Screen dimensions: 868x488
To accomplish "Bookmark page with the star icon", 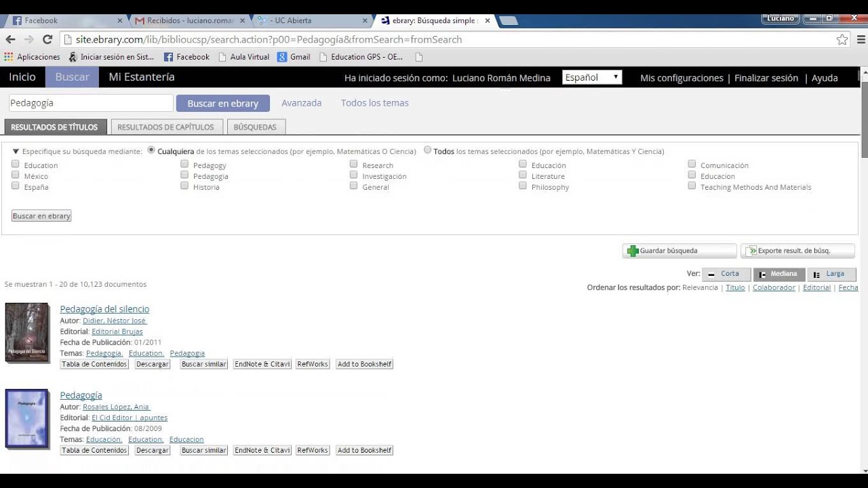I will pos(842,39).
